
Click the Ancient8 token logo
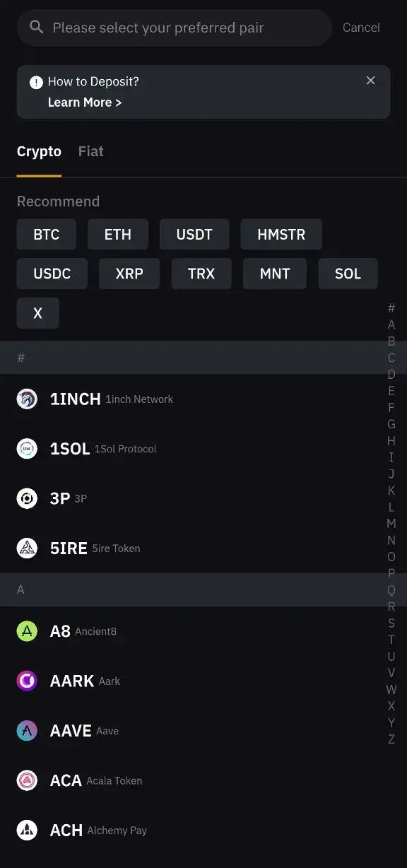tap(27, 631)
